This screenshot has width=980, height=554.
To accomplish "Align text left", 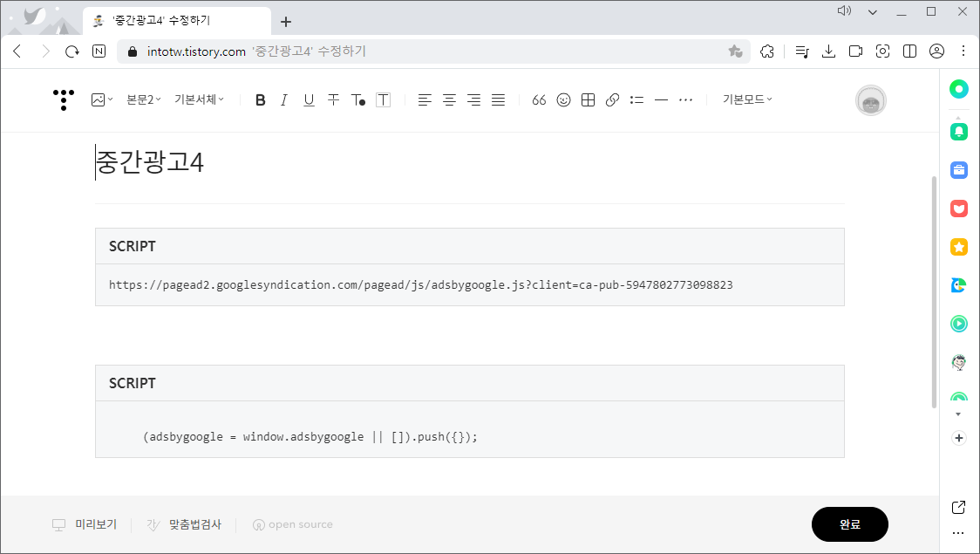I will [425, 100].
